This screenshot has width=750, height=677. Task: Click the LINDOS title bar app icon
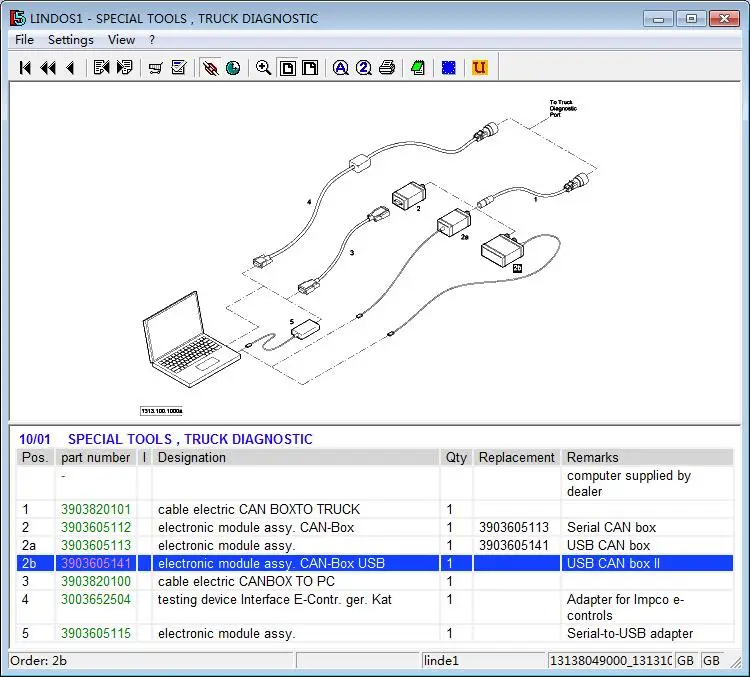(x=18, y=18)
